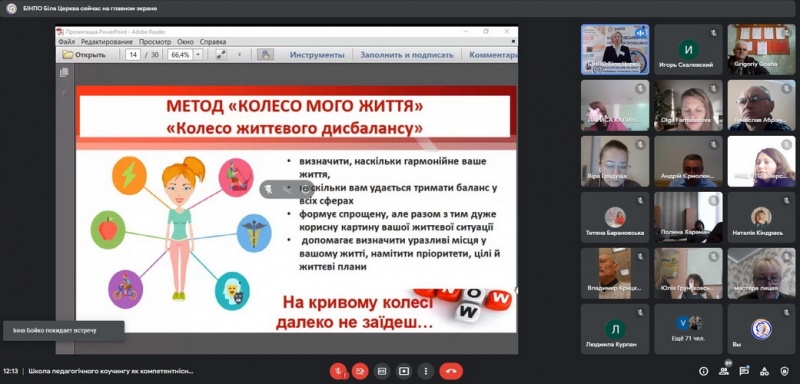Image resolution: width=800 pixels, height=384 pixels.
Task: Click muted mic icon on Наталія Кіндрась tile
Action: coord(786,201)
